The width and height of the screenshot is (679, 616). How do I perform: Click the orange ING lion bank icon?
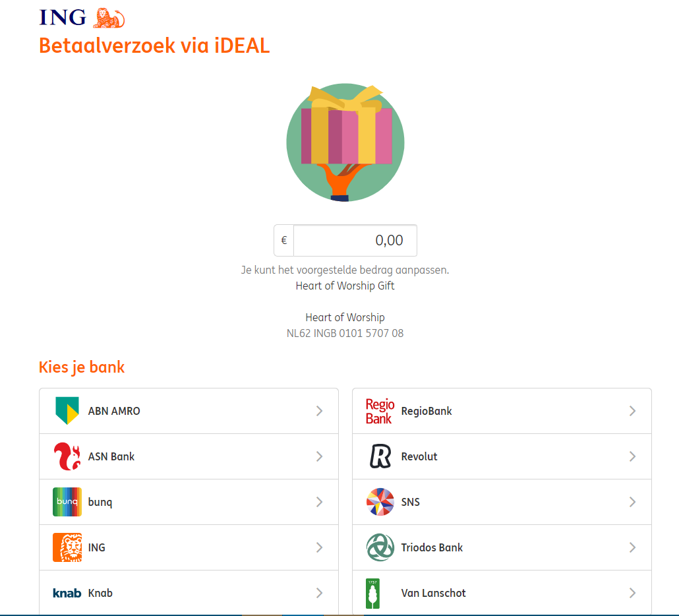pyautogui.click(x=67, y=547)
